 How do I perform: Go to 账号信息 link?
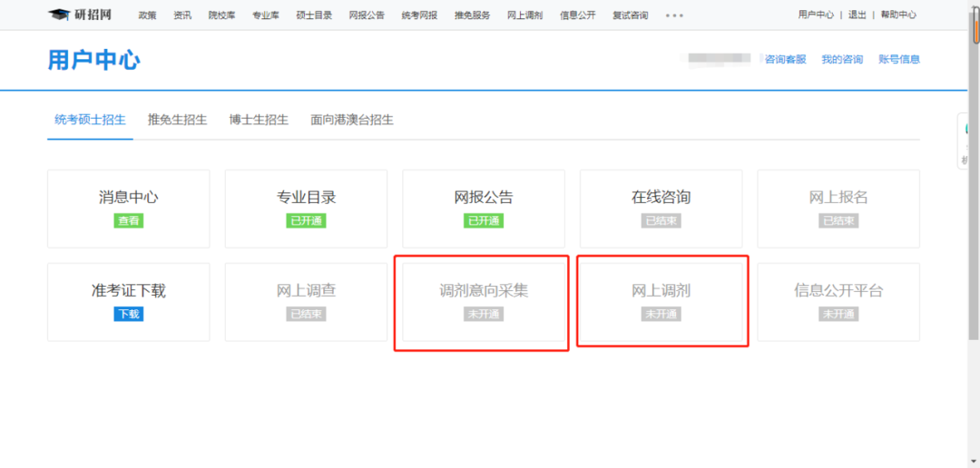pos(898,60)
